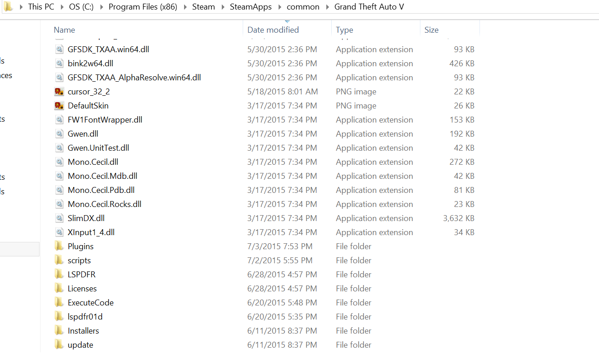Click the XInput1_4.dll file icon
The image size is (599, 364).
(x=59, y=232)
